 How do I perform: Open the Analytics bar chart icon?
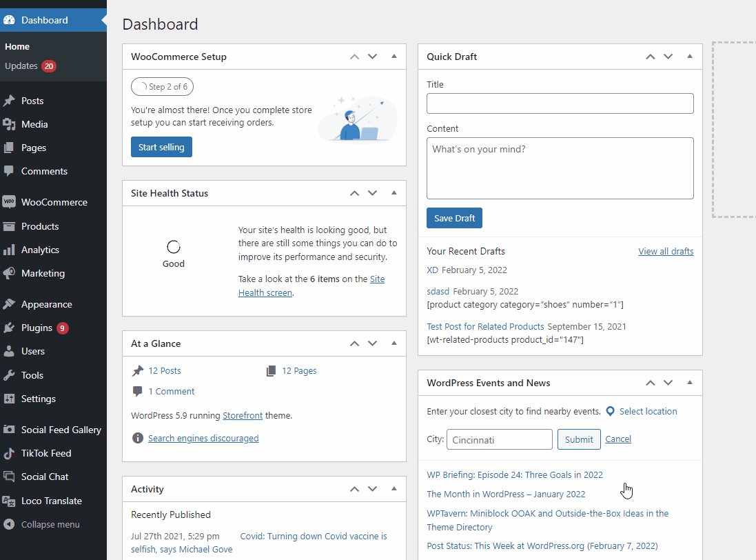9,250
